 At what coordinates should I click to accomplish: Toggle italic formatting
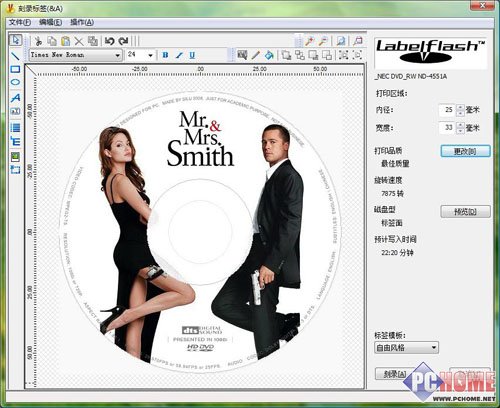[179, 55]
